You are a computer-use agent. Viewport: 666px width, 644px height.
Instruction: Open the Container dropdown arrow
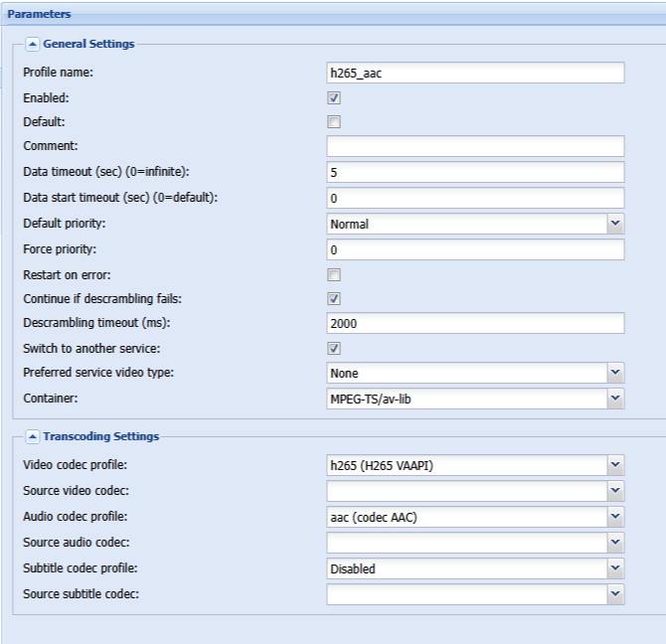(615, 399)
